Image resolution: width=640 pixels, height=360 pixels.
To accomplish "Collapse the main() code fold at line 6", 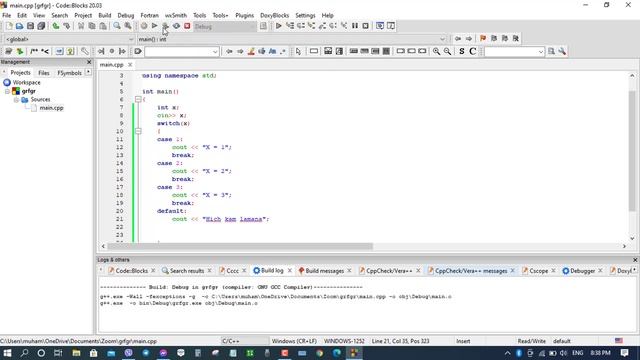I will (x=138, y=99).
